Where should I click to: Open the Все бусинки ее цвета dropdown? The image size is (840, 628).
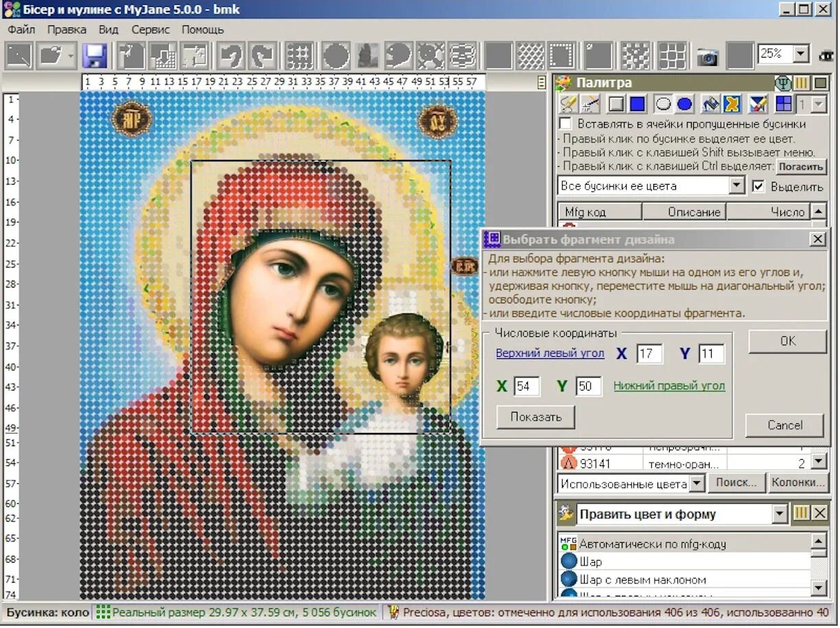click(x=737, y=186)
